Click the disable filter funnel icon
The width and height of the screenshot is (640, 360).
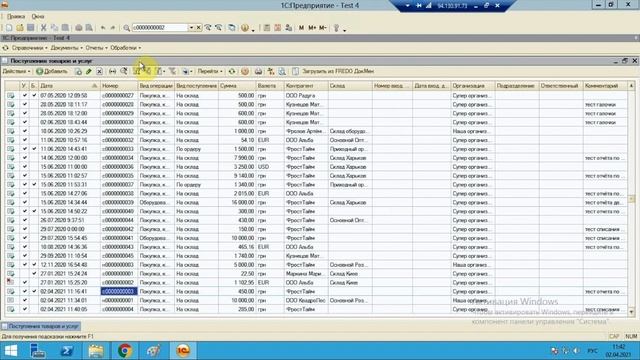pyautogui.click(x=172, y=71)
